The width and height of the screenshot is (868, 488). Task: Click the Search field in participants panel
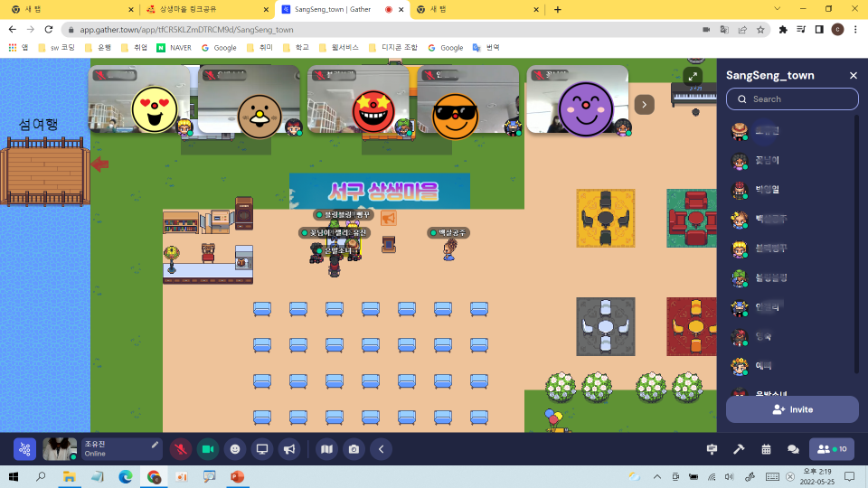click(x=792, y=99)
